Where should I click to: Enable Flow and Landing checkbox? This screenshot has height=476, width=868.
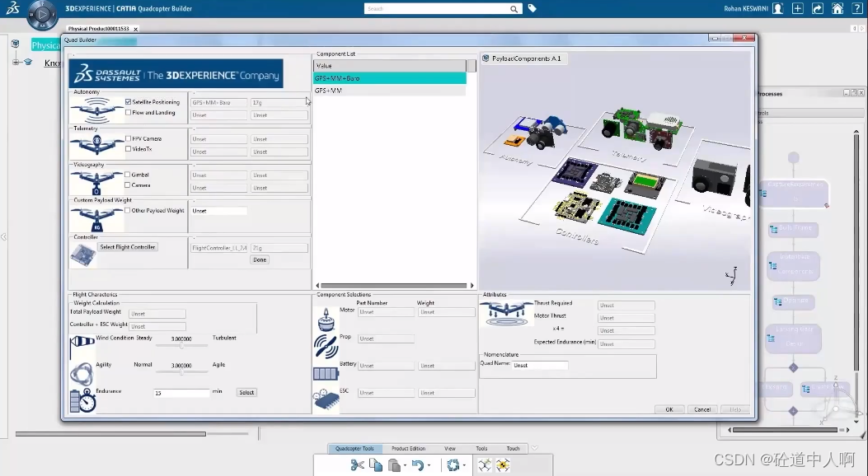click(x=129, y=112)
